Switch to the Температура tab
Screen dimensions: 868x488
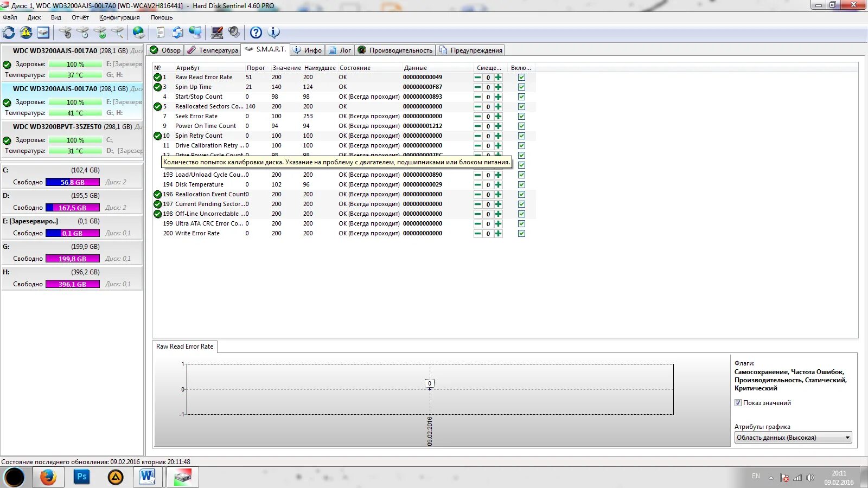coord(213,50)
